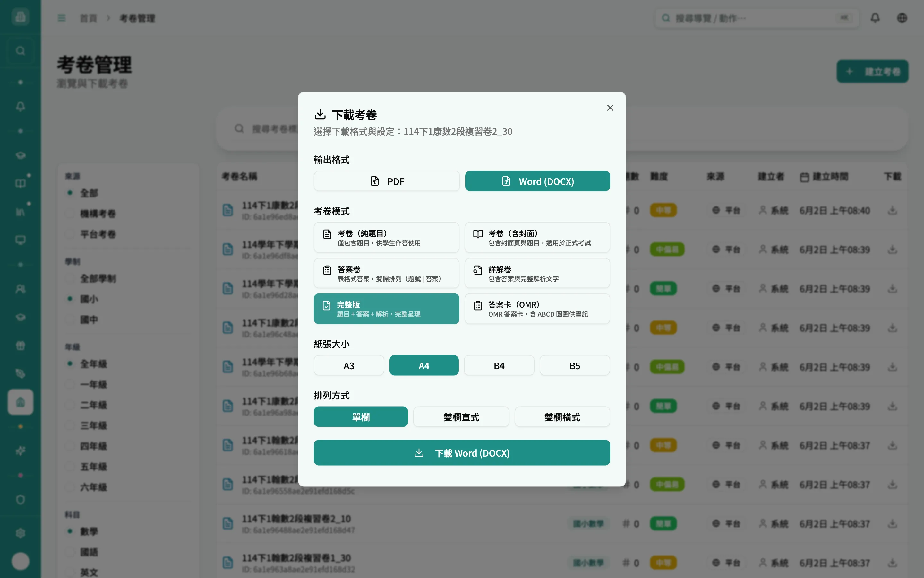Click the app logo in sidebar
Image resolution: width=924 pixels, height=578 pixels.
click(20, 16)
